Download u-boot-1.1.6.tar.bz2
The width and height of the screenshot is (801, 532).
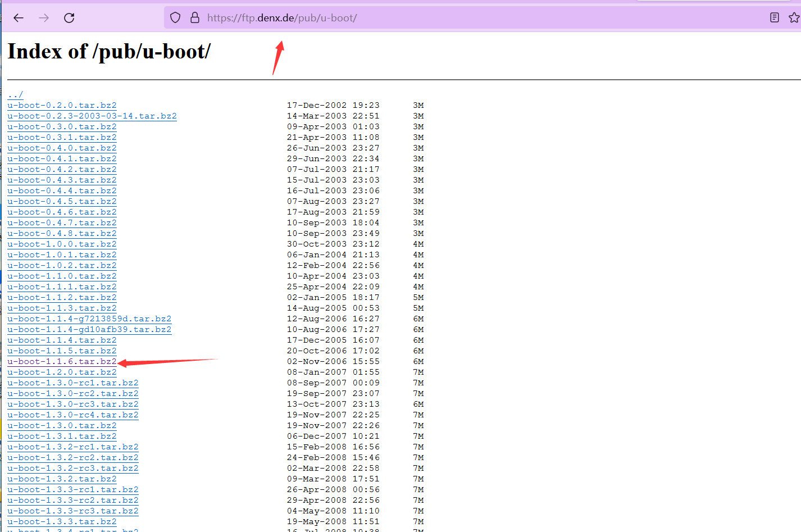tap(62, 361)
